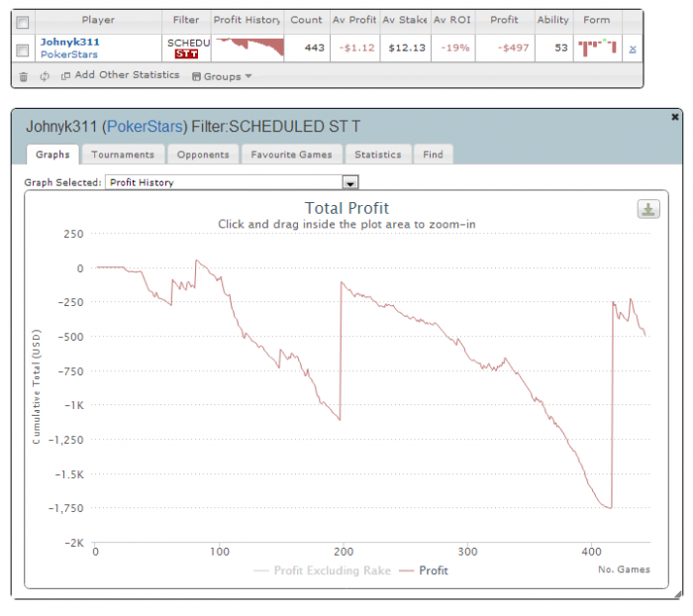This screenshot has width=693, height=616.
Task: Toggle Profit Excluding Rake legend
Action: pyautogui.click(x=323, y=570)
